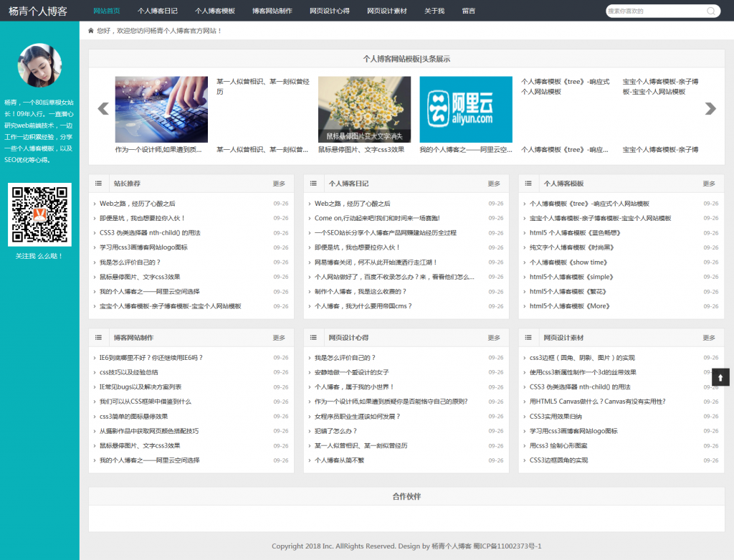Click the previous carousel arrow
This screenshot has height=560, width=734.
103,108
